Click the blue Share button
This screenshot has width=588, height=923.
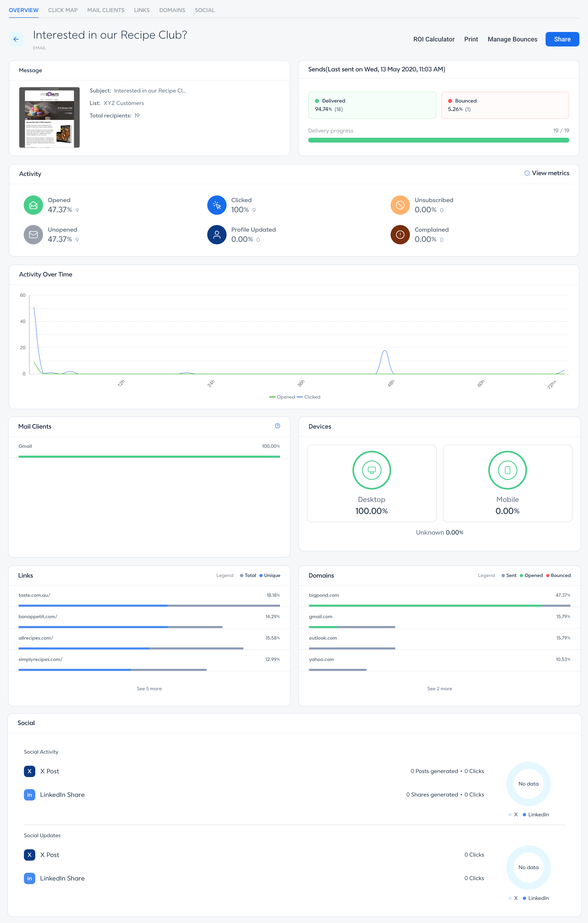pos(562,39)
